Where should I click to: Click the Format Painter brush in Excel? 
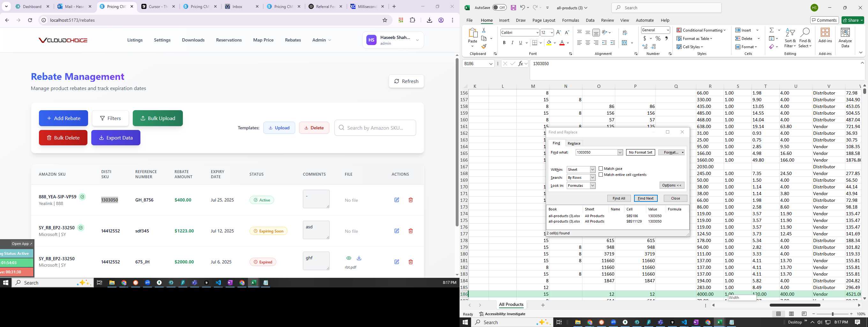[484, 47]
